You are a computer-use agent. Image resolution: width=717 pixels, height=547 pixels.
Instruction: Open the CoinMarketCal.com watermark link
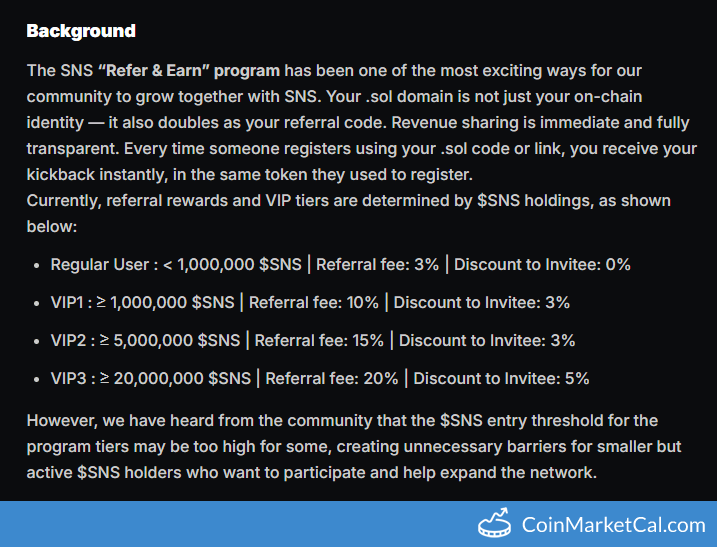pos(613,524)
